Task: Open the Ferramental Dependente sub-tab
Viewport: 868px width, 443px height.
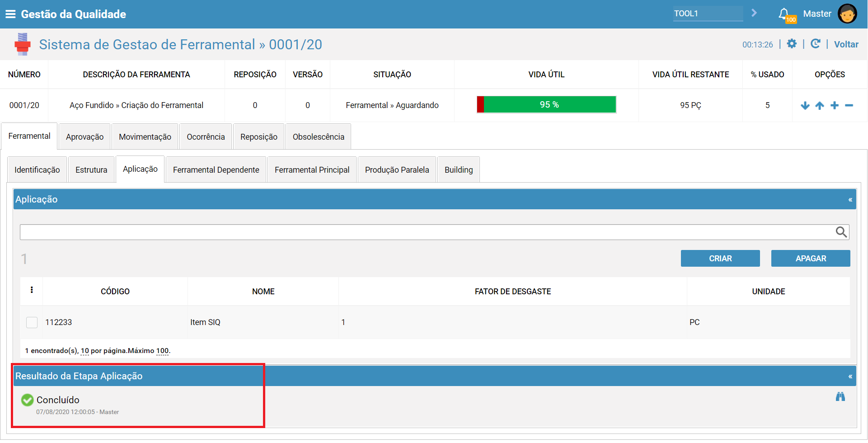Action: (216, 170)
